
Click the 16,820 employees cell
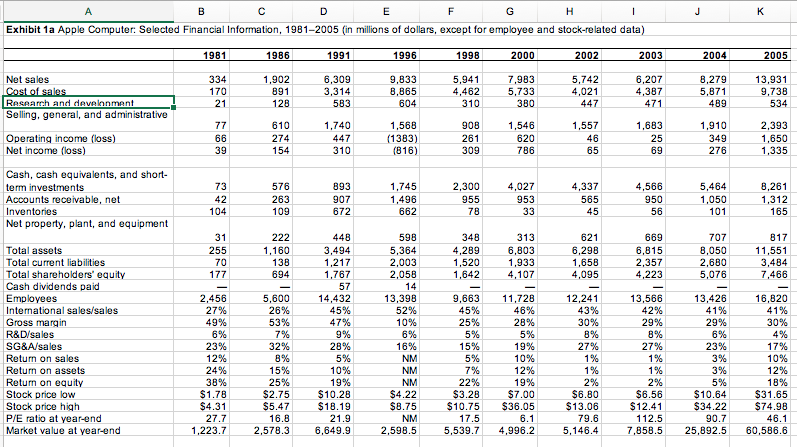pyautogui.click(x=760, y=299)
